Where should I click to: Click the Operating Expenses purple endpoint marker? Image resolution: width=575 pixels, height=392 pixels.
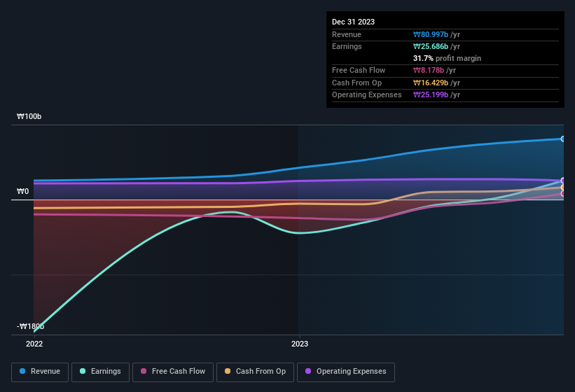(563, 181)
